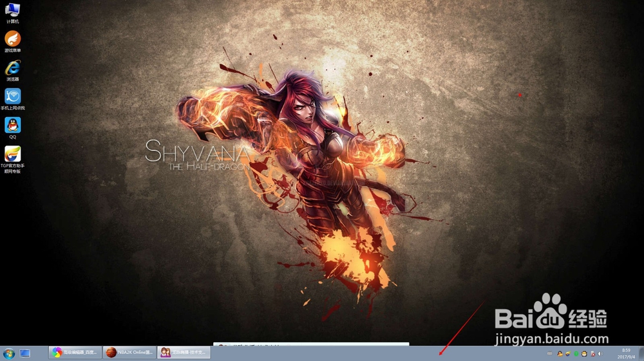Open the 手机上网点我 WiFi icon
The width and height of the screenshot is (644, 361).
pos(13,99)
